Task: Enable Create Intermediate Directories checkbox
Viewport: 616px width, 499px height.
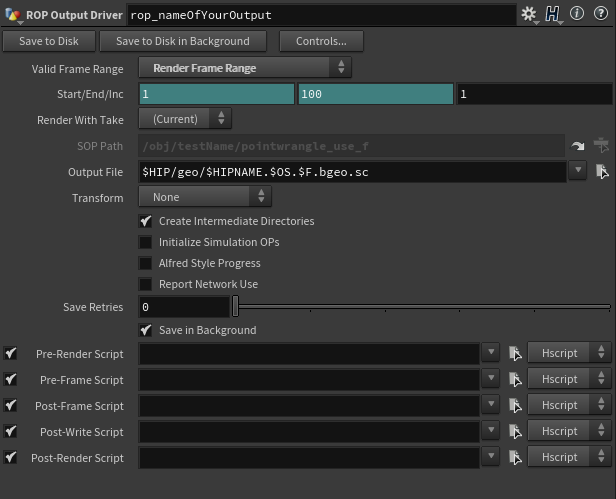Action: 145,221
